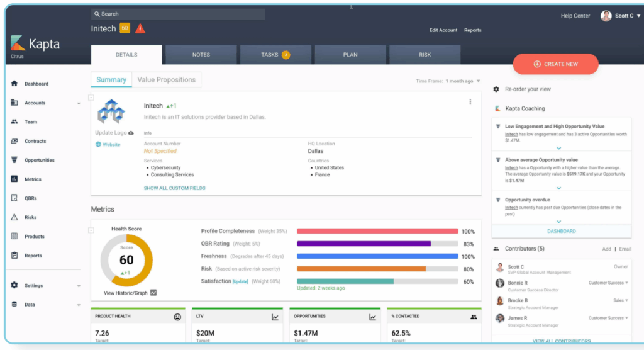644x350 pixels.
Task: Open the three-dot menu on Initech card
Action: pos(470,102)
